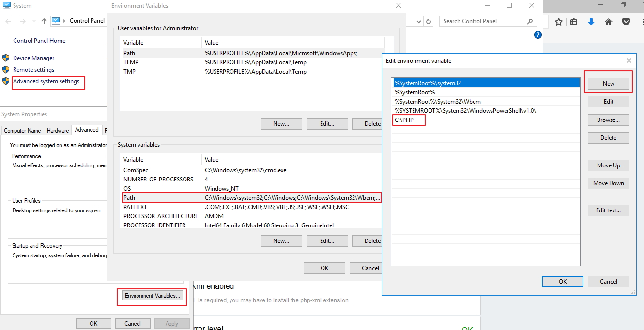644x330 pixels.
Task: Click New... under User variables
Action: click(x=281, y=124)
